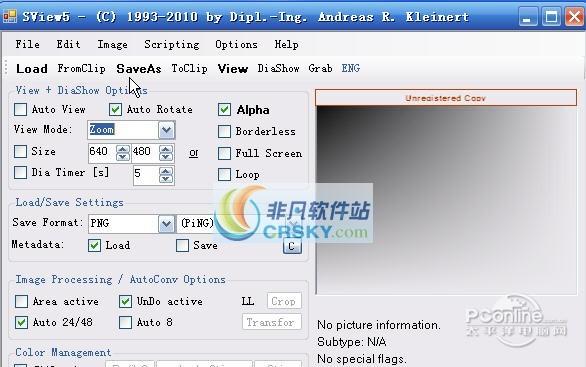Minimize the SView5 window
Viewport: 586px width, 367px height.
pos(527,17)
